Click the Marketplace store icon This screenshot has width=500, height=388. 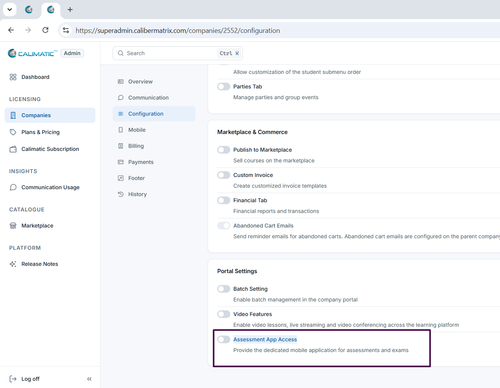(13, 226)
